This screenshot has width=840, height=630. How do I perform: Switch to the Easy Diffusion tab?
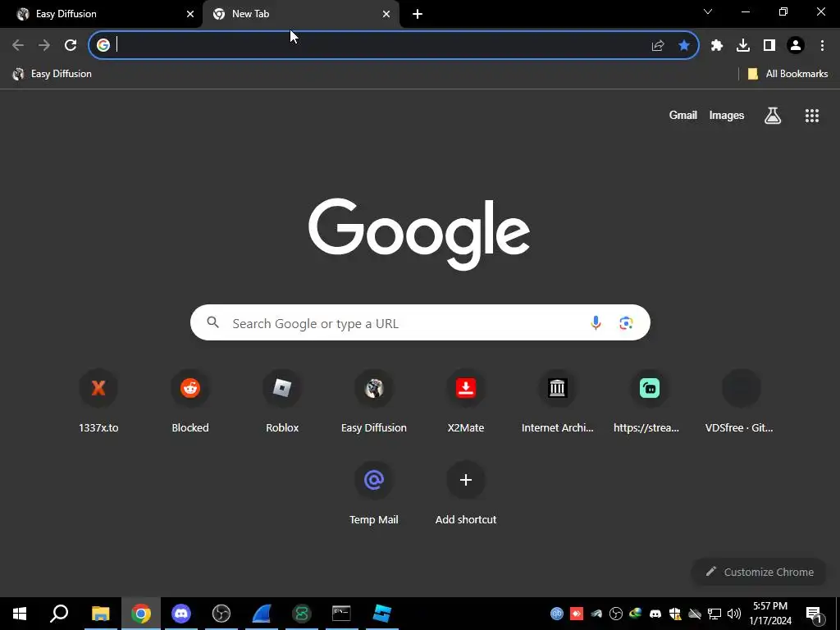coord(102,14)
